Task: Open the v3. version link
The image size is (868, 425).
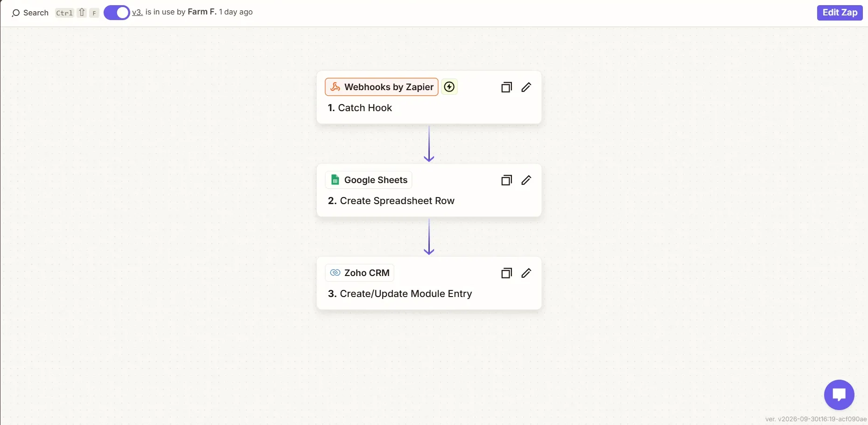Action: pos(137,12)
